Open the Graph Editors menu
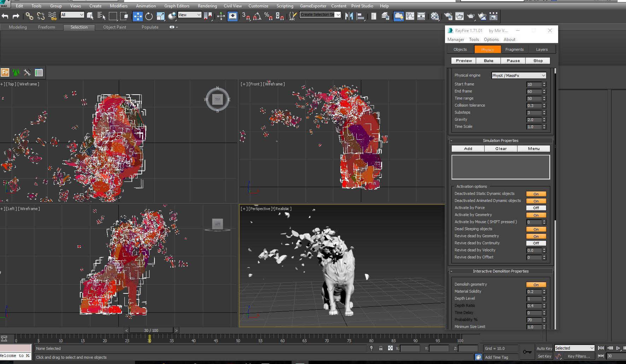 click(177, 6)
